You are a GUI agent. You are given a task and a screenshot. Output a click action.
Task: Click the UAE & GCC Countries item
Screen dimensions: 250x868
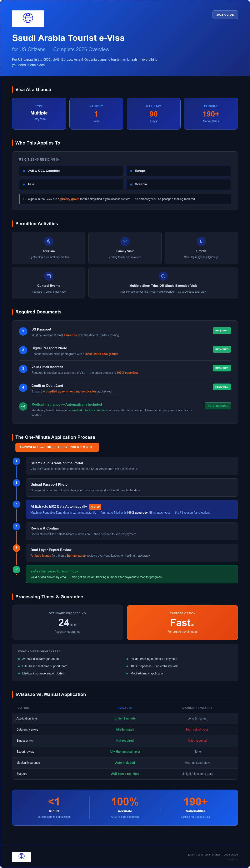(x=71, y=171)
